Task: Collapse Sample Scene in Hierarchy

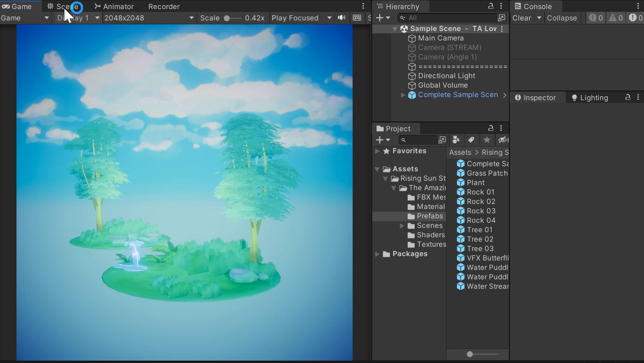Action: pyautogui.click(x=395, y=29)
